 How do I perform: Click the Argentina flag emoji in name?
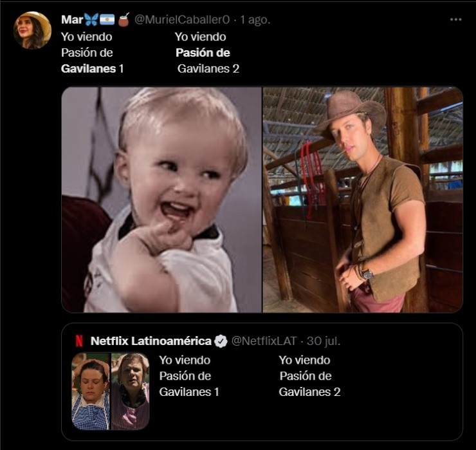tap(107, 20)
